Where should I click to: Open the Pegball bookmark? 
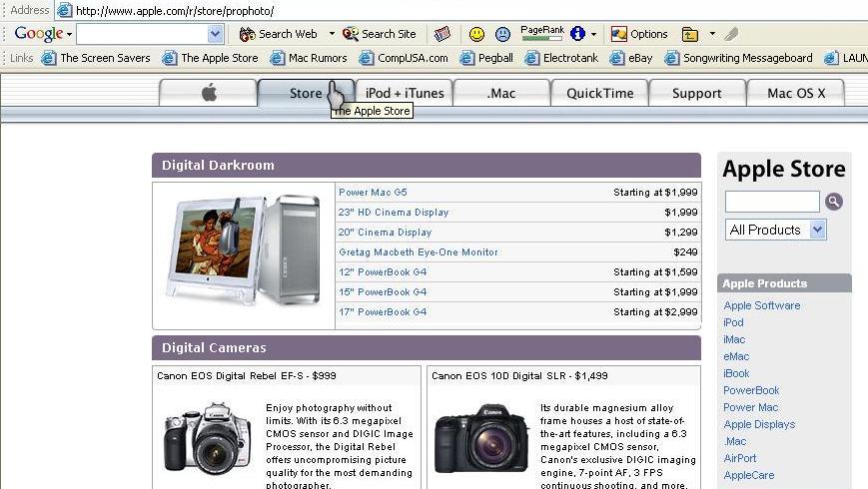486,58
